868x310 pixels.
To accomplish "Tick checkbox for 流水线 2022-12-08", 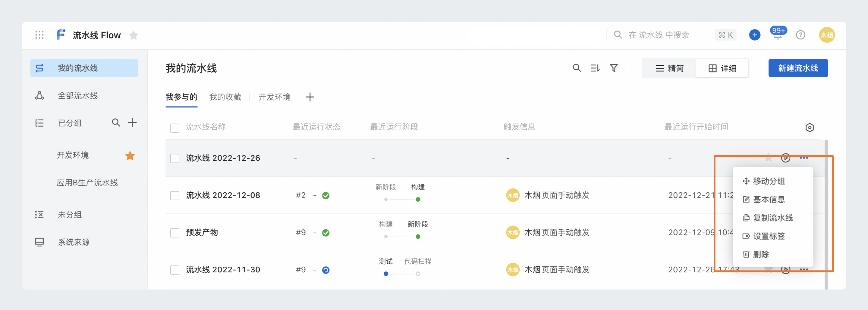I will coord(175,196).
